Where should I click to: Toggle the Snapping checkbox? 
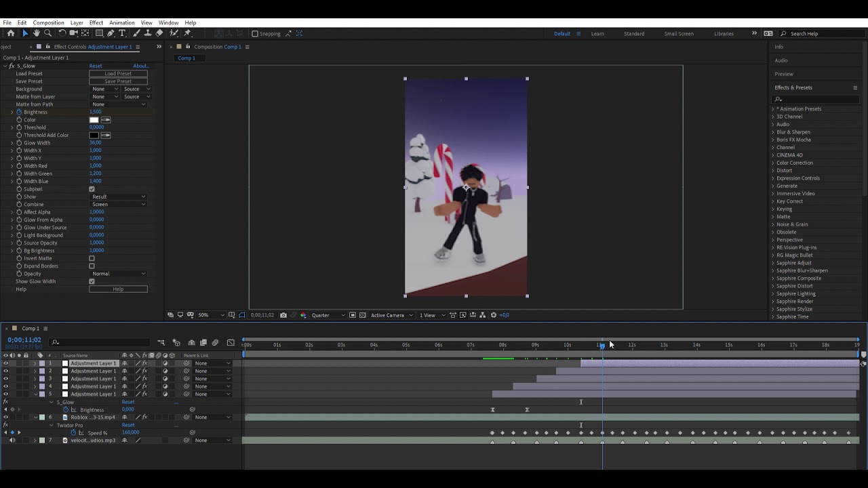(x=255, y=33)
